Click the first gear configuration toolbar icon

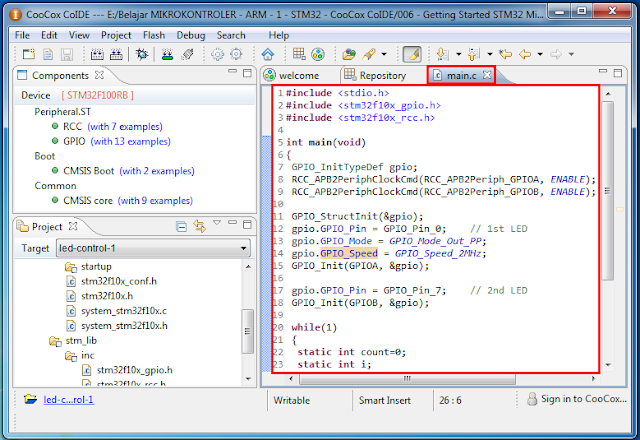[217, 54]
